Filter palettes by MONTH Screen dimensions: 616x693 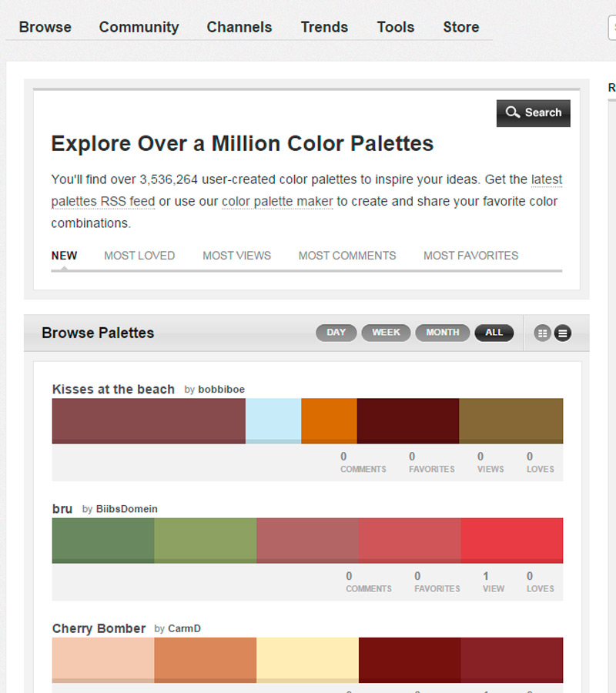(443, 333)
